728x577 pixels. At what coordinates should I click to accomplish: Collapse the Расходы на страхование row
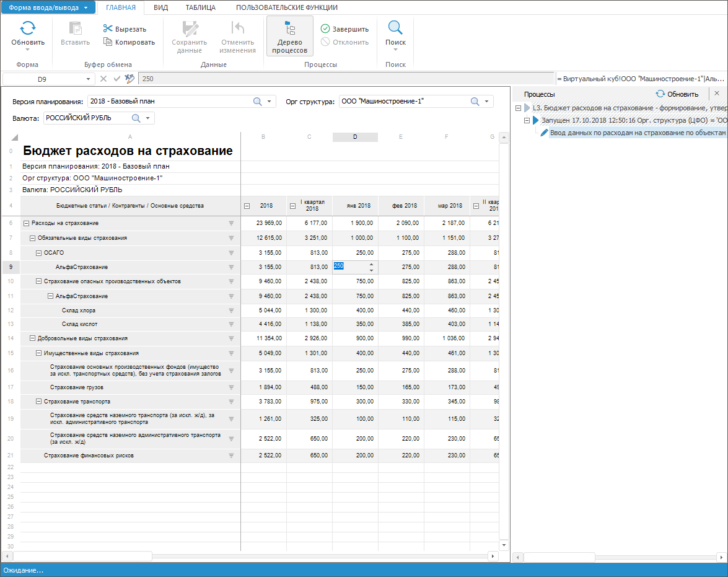click(26, 223)
